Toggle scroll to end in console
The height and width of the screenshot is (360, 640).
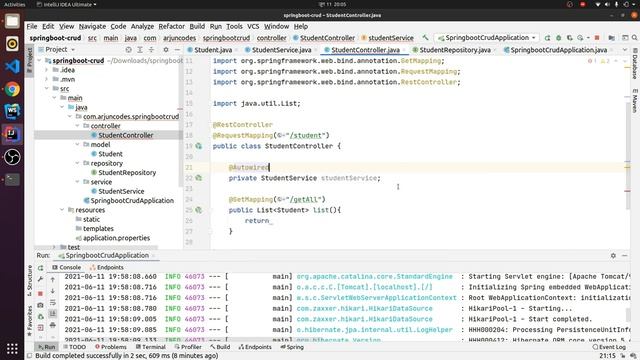pos(53,314)
